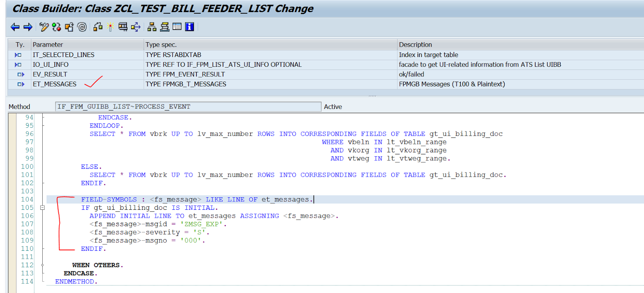This screenshot has width=644, height=293.
Task: Select the IO_UI_INFO parameter cell
Action: (x=87, y=64)
